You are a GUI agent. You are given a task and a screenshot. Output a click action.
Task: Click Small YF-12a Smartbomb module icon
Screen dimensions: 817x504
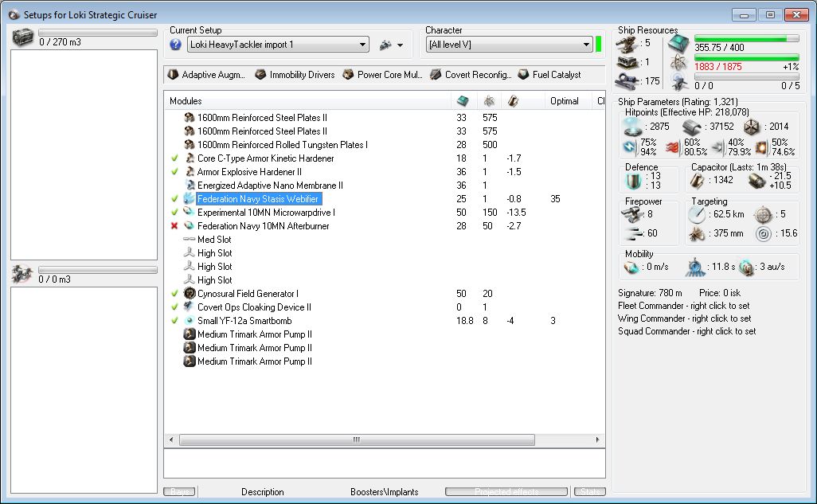[x=190, y=321]
